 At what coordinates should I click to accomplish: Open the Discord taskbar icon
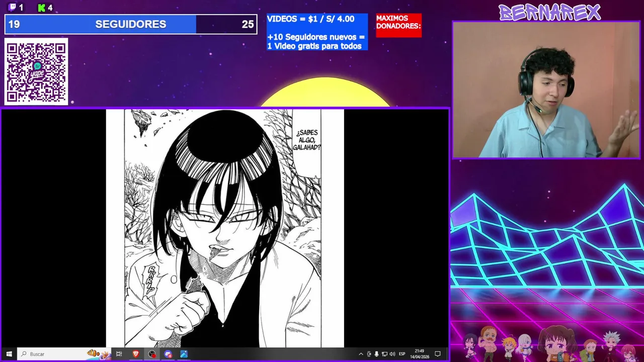point(168,354)
